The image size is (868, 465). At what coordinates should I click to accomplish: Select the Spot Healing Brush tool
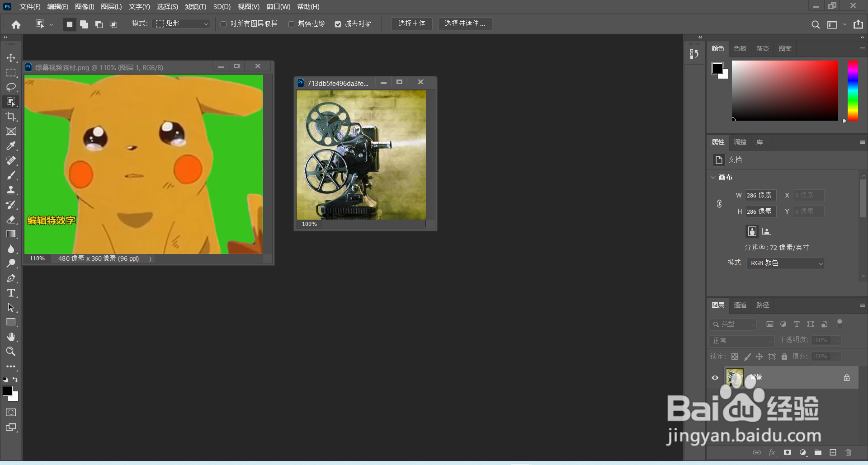[11, 161]
